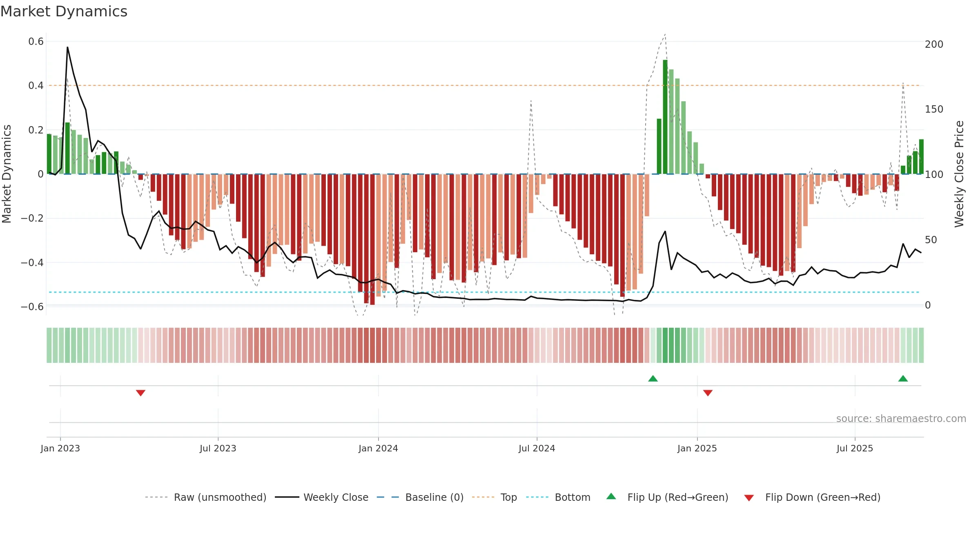The height and width of the screenshot is (551, 980).
Task: Click the green flip-up marker after Jul 2025
Action: pos(903,378)
